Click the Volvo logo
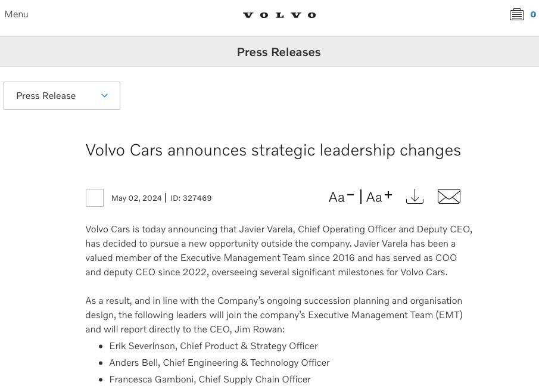This screenshot has width=539, height=392. coord(279,15)
